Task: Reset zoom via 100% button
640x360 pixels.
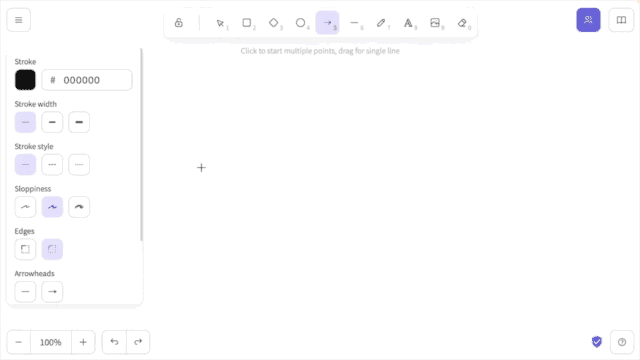Action: pos(51,342)
